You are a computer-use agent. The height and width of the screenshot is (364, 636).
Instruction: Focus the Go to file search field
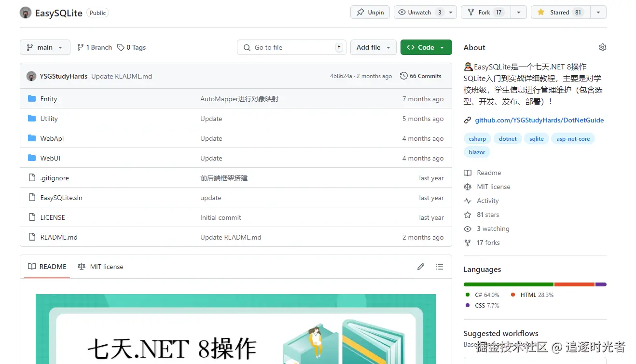[291, 47]
